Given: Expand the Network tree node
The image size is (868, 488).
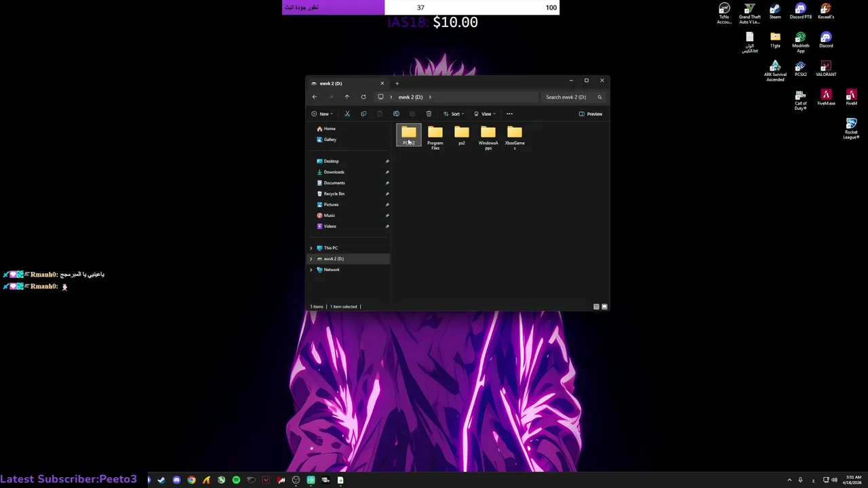Looking at the screenshot, I should (311, 270).
